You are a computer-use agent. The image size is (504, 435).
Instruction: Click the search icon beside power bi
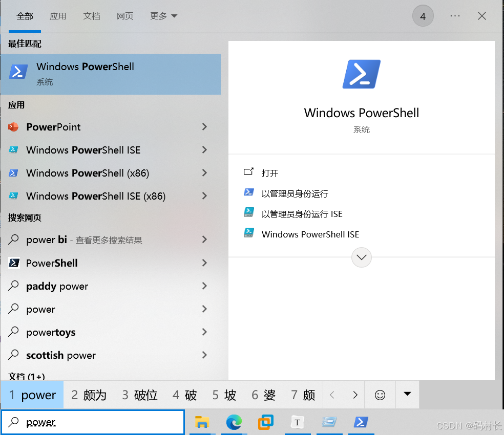click(13, 240)
